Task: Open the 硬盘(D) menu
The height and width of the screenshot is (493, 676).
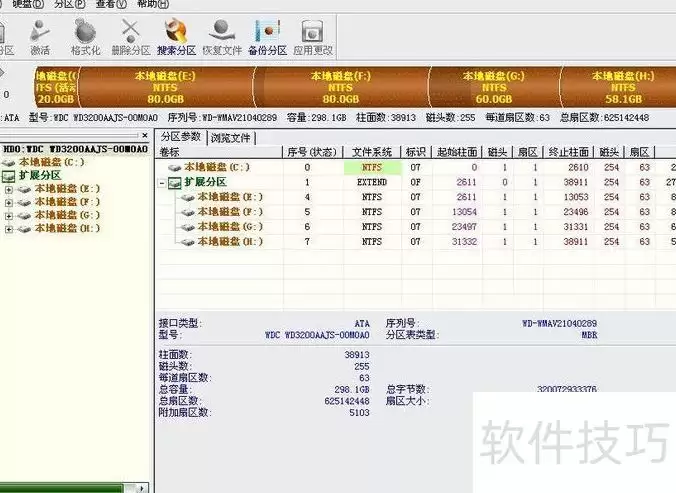Action: tap(28, 4)
